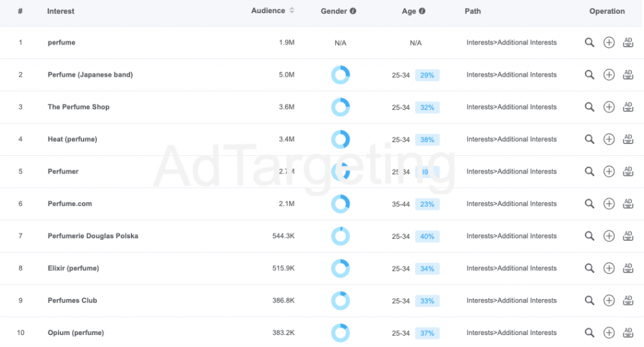
Task: Search the Perfume (Japanese band) interest
Action: tap(589, 75)
